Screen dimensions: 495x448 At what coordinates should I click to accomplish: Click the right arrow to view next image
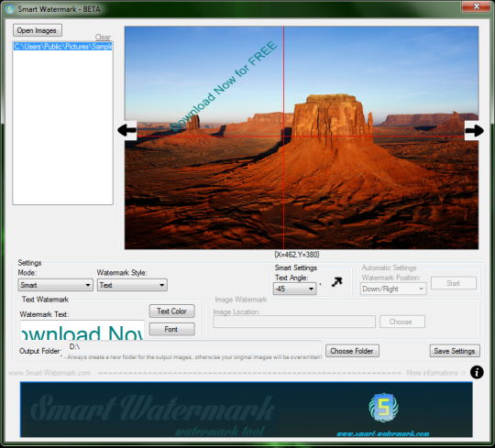tap(474, 130)
